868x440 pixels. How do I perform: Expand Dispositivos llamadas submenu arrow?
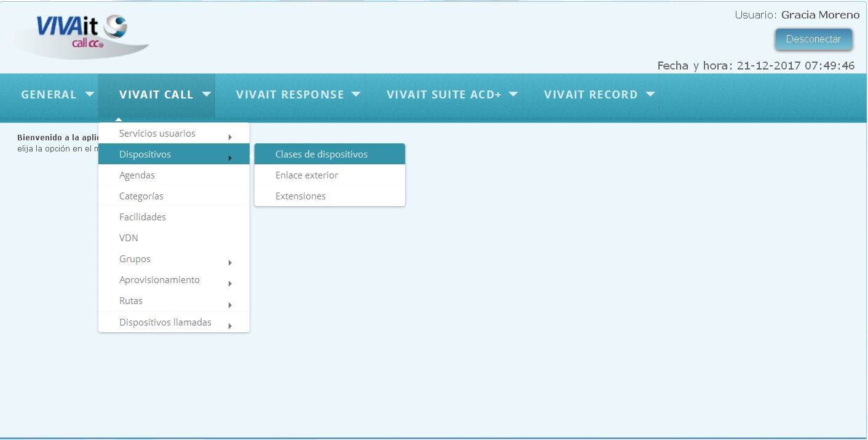pyautogui.click(x=230, y=326)
